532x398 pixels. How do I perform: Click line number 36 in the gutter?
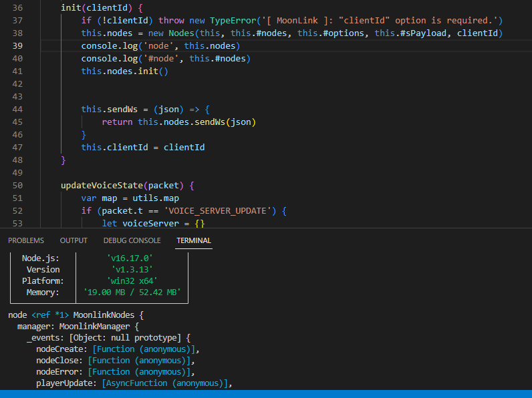click(x=17, y=8)
